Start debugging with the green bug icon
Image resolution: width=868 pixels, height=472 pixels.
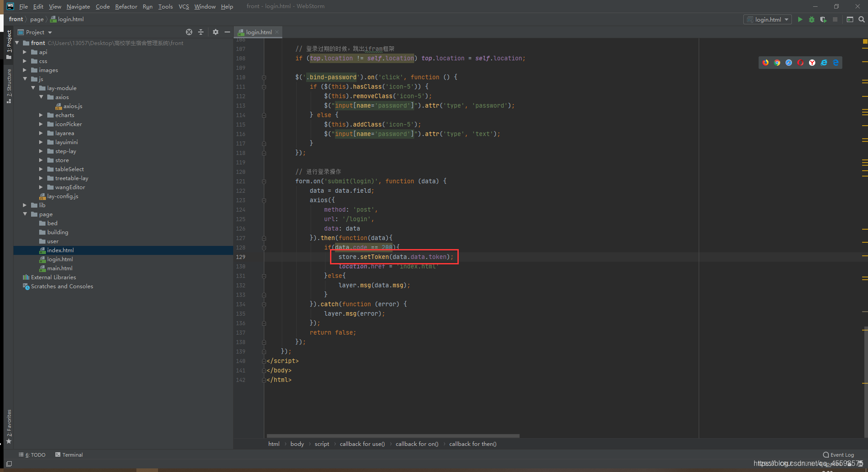(x=812, y=19)
